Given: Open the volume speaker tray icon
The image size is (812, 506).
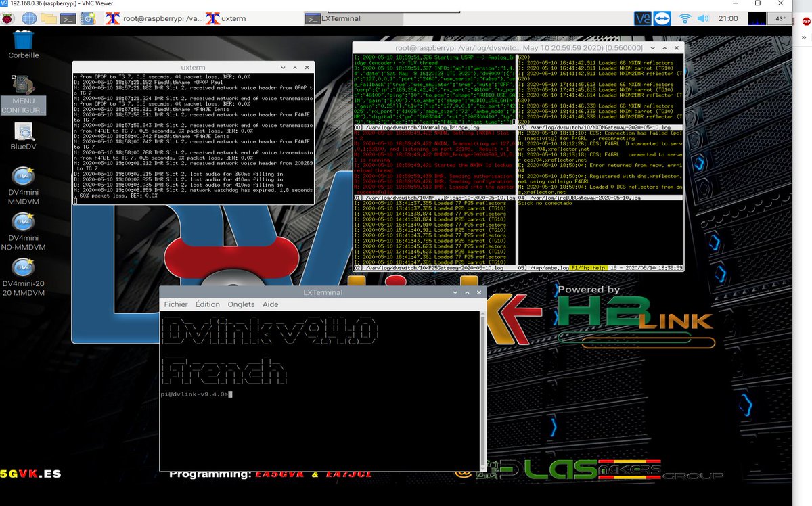Looking at the screenshot, I should coord(703,18).
